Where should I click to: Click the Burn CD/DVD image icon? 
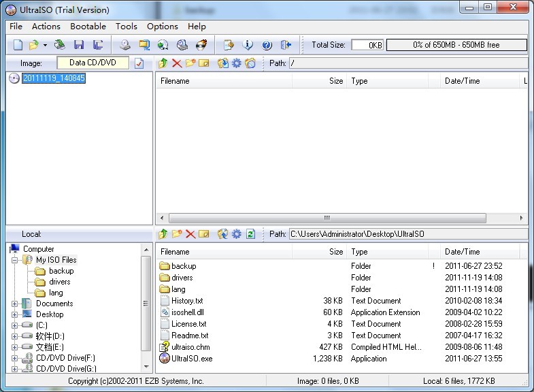pyautogui.click(x=201, y=45)
